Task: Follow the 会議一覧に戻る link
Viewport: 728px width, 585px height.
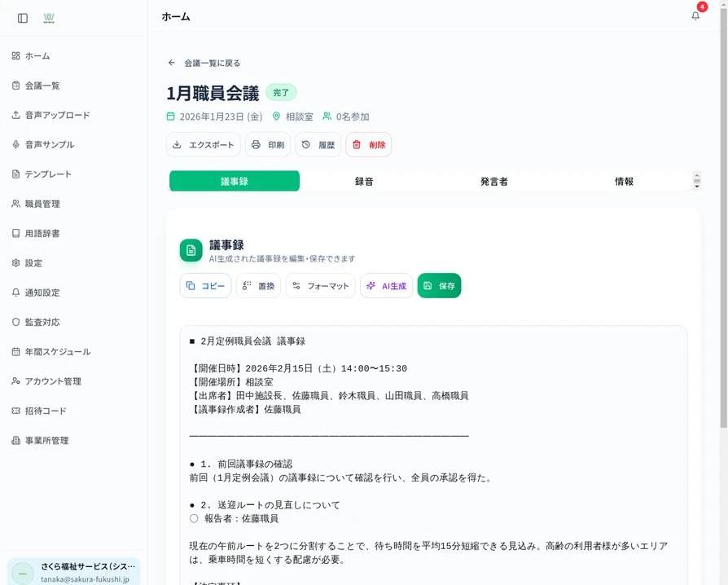Action: pos(213,64)
